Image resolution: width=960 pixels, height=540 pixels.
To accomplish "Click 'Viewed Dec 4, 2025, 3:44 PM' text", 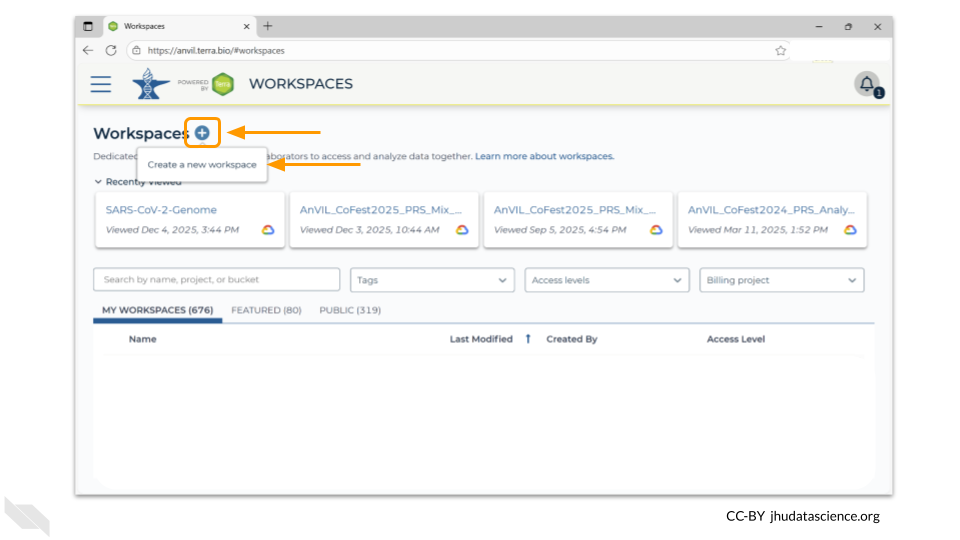I will point(172,230).
